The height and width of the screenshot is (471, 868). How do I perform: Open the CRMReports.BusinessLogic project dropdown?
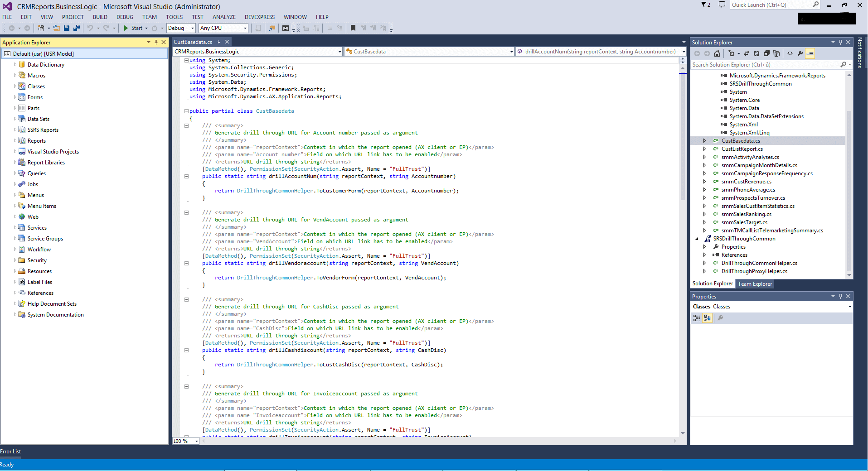pos(257,52)
